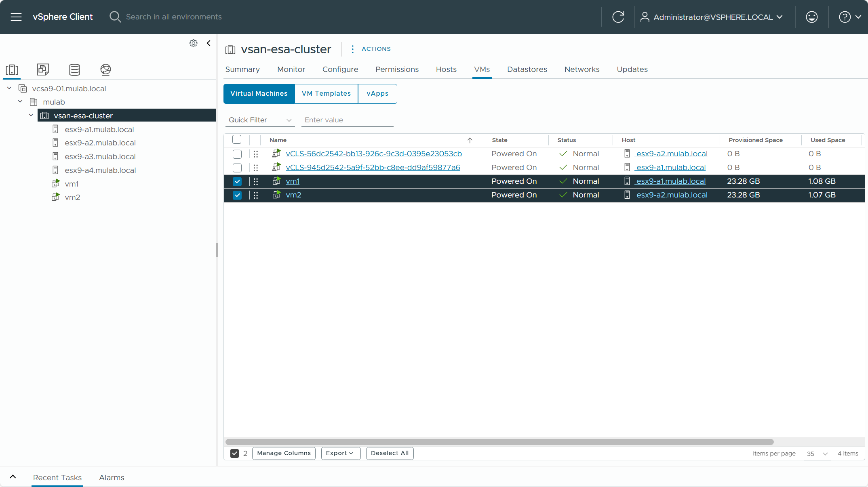
Task: Toggle the select-all header checkbox
Action: tap(237, 140)
